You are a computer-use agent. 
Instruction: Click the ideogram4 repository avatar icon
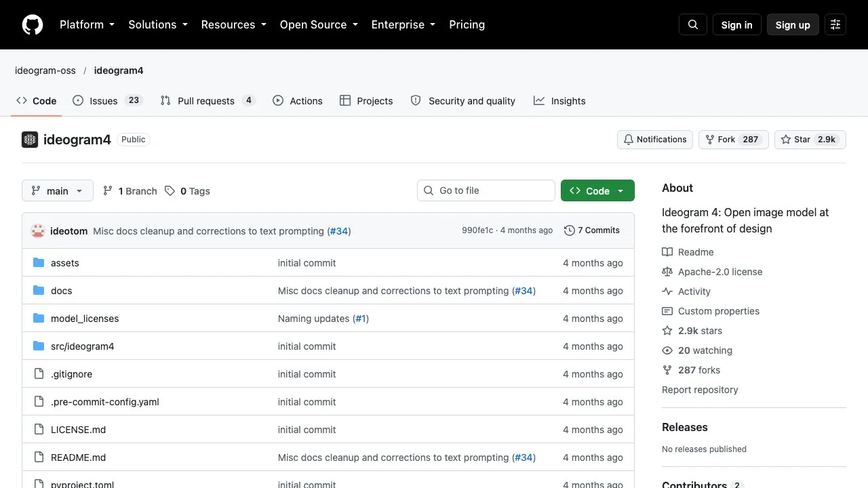coord(30,140)
